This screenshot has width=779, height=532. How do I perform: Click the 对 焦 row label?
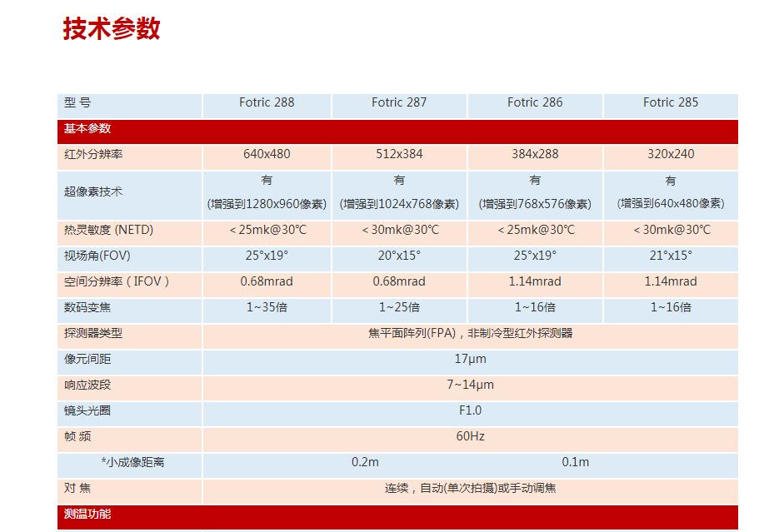click(77, 488)
